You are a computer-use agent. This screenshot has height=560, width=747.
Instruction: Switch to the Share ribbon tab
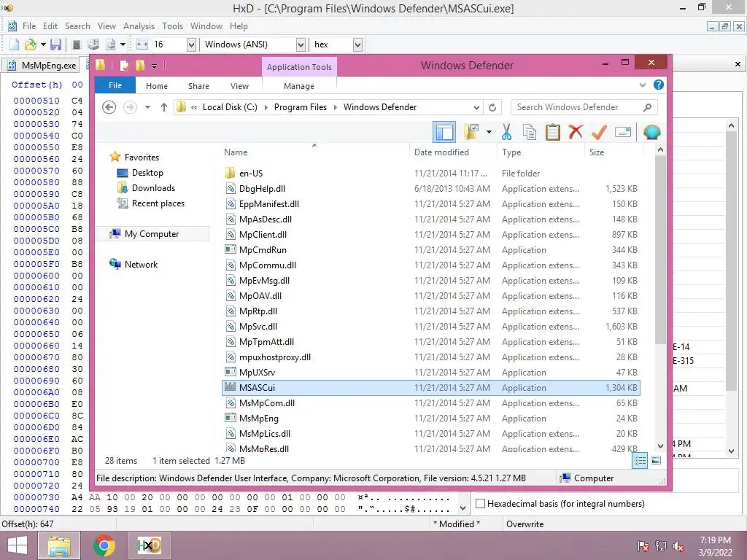pos(198,86)
